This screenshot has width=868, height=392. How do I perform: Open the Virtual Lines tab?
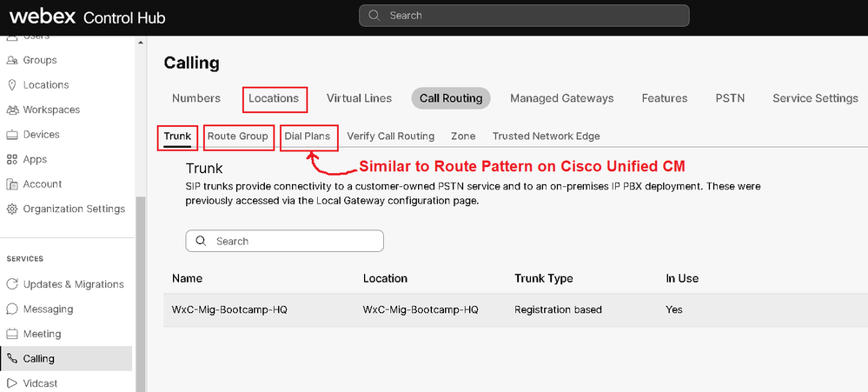[359, 98]
